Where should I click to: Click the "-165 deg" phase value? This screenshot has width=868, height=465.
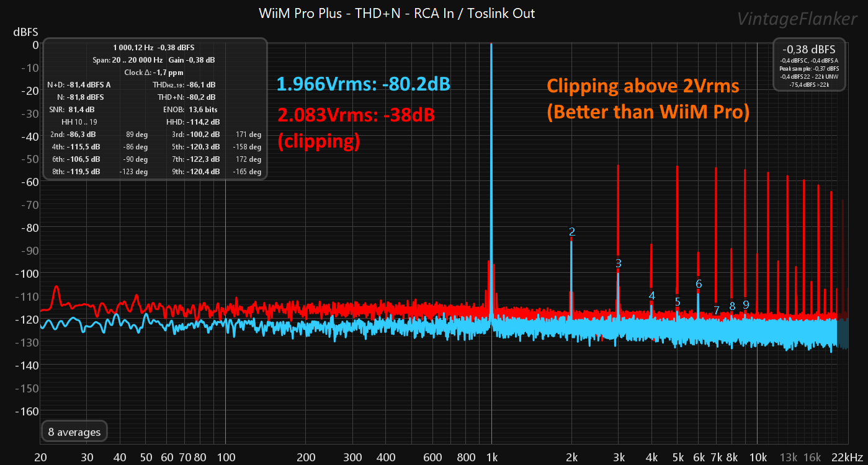point(247,171)
